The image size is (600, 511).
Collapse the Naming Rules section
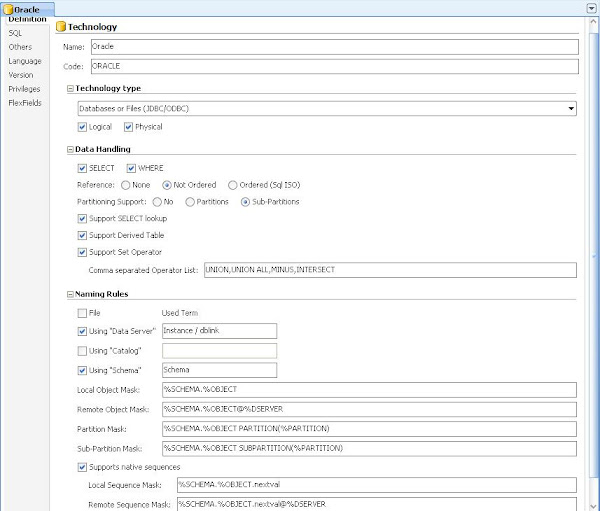pos(70,294)
